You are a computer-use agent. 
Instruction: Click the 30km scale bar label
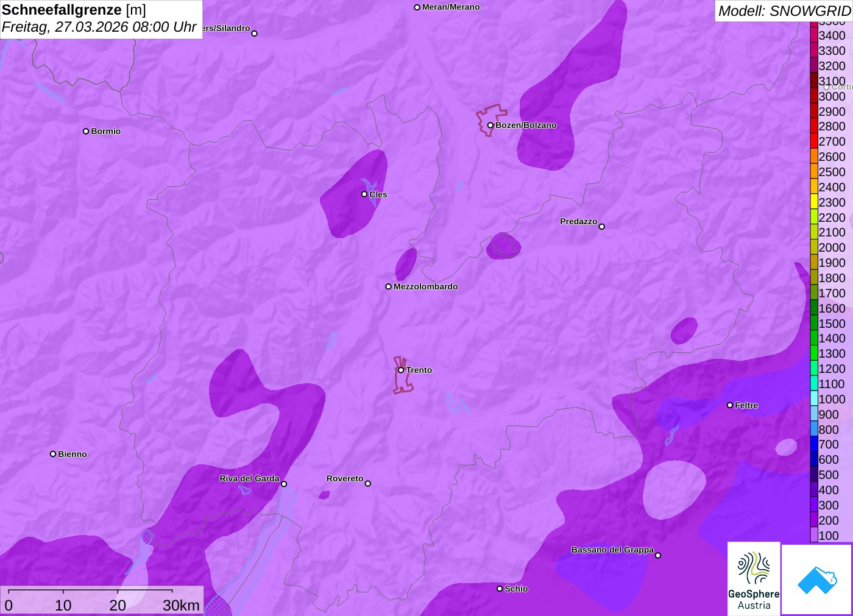[181, 605]
